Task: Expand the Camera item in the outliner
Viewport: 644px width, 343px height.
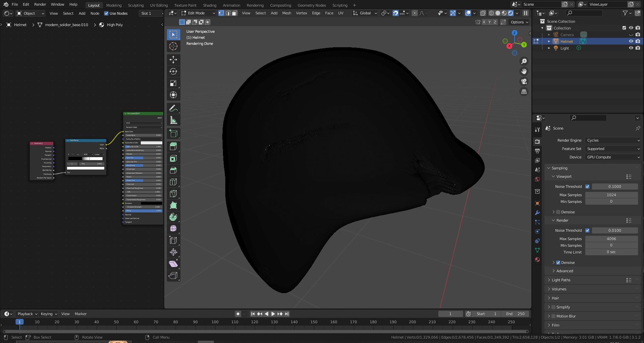Action: coord(549,35)
